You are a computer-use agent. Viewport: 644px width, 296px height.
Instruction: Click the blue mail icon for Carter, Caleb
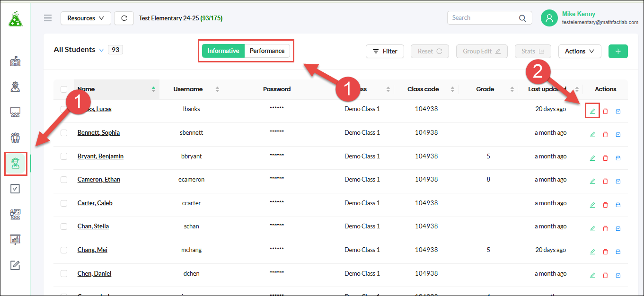[x=618, y=205]
